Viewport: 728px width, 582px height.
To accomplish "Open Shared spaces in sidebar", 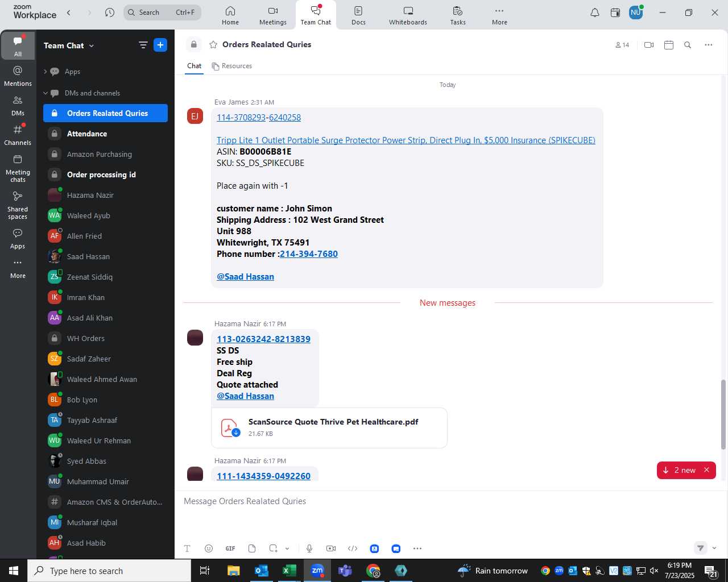I will [18, 205].
